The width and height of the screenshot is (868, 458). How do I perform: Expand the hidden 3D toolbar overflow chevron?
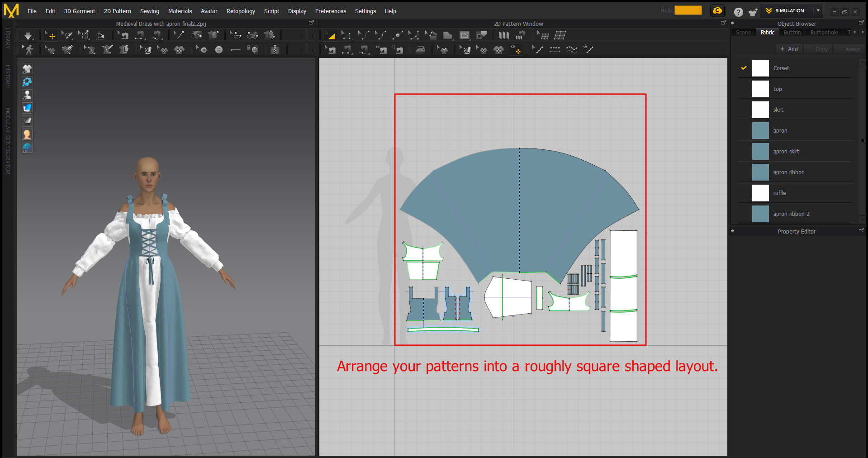[302, 36]
